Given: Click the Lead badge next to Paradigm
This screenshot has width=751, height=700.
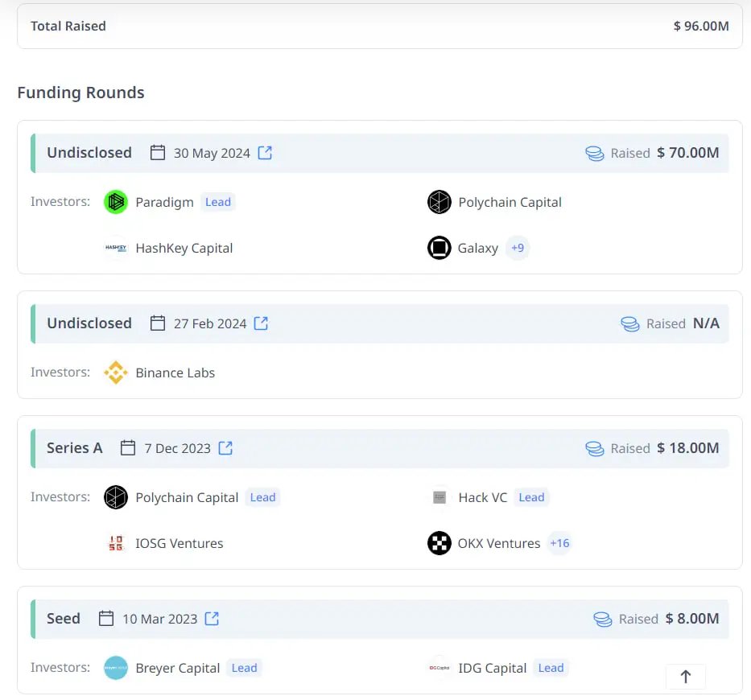Looking at the screenshot, I should click(x=218, y=202).
